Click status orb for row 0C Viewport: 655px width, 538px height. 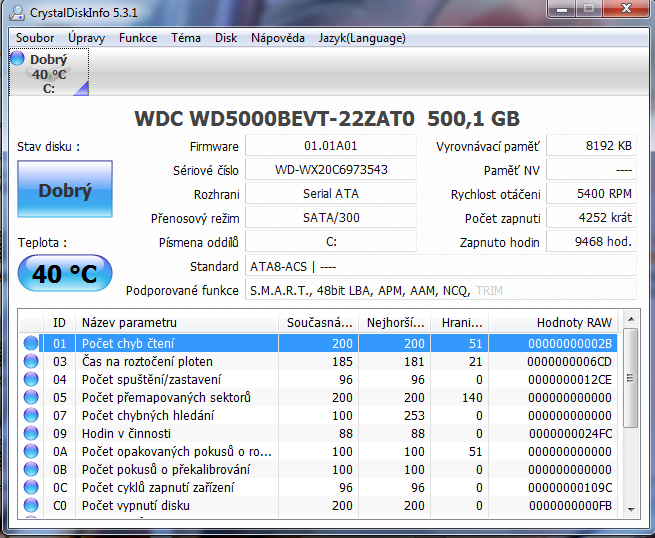coord(30,487)
